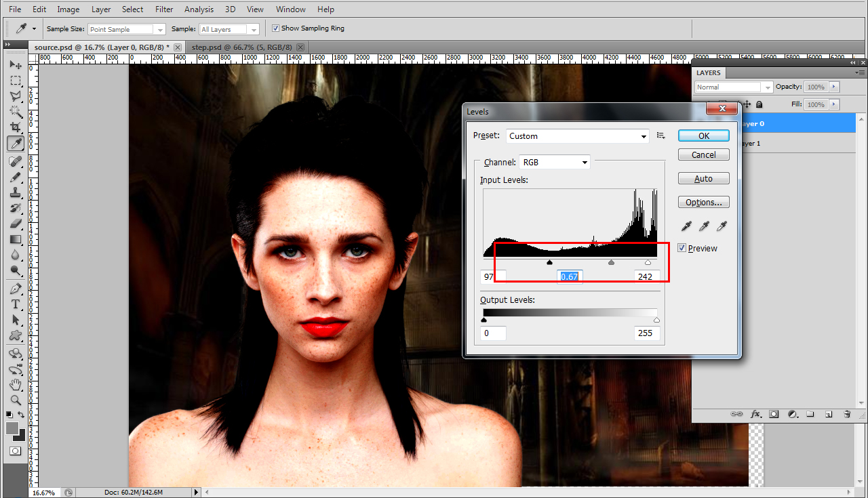Open the blend mode Normal dropdown
The width and height of the screenshot is (868, 498).
[734, 87]
